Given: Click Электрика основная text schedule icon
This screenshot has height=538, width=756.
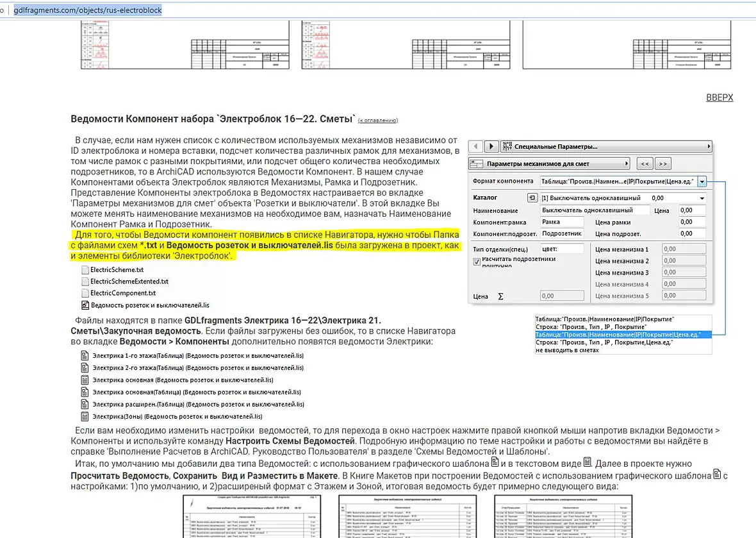Looking at the screenshot, I should tap(85, 380).
